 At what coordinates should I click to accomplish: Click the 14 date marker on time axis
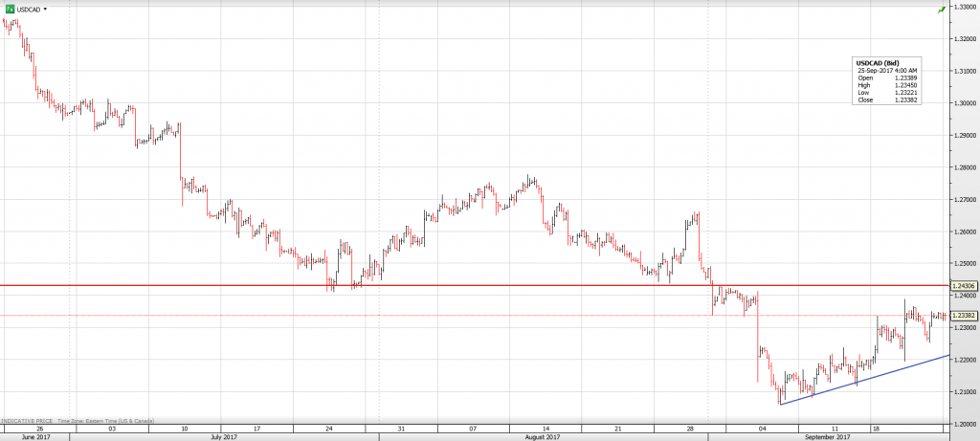tap(546, 428)
